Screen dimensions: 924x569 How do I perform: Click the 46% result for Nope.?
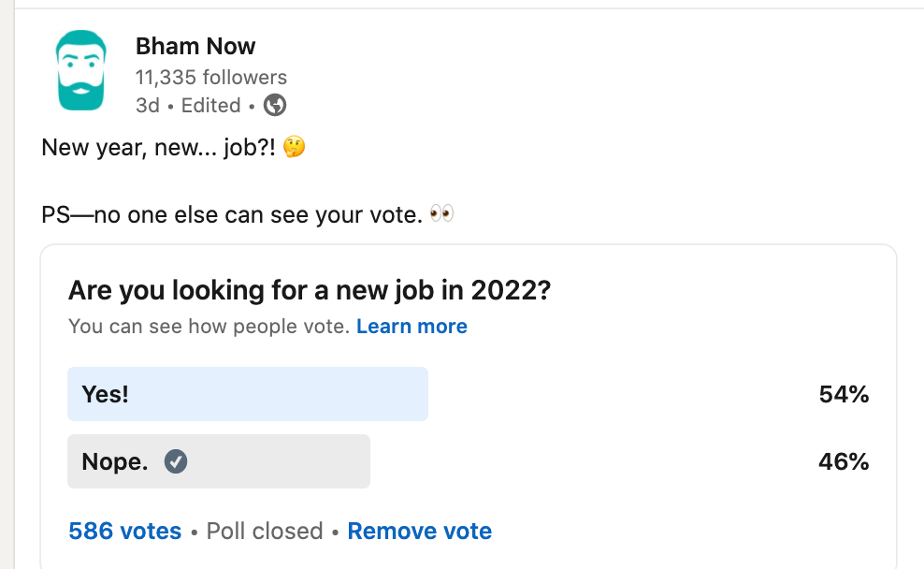point(844,461)
